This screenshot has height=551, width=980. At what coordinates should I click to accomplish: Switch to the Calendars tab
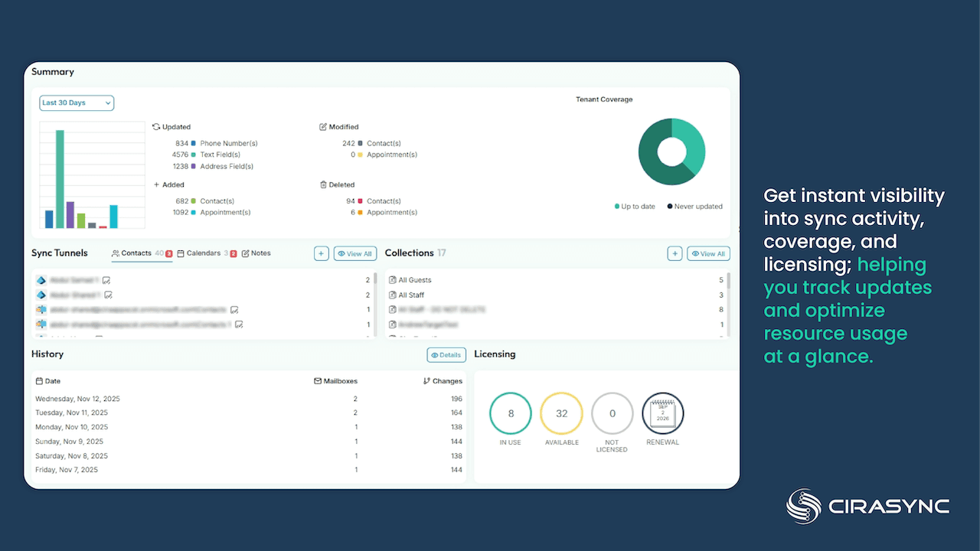tap(207, 253)
